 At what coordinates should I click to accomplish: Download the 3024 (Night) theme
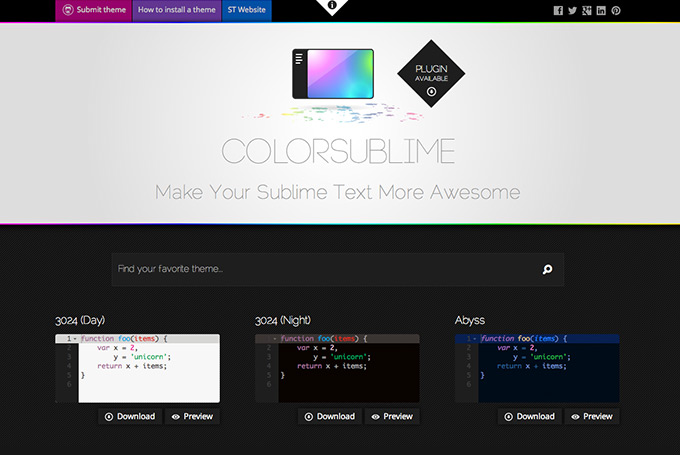[x=330, y=416]
